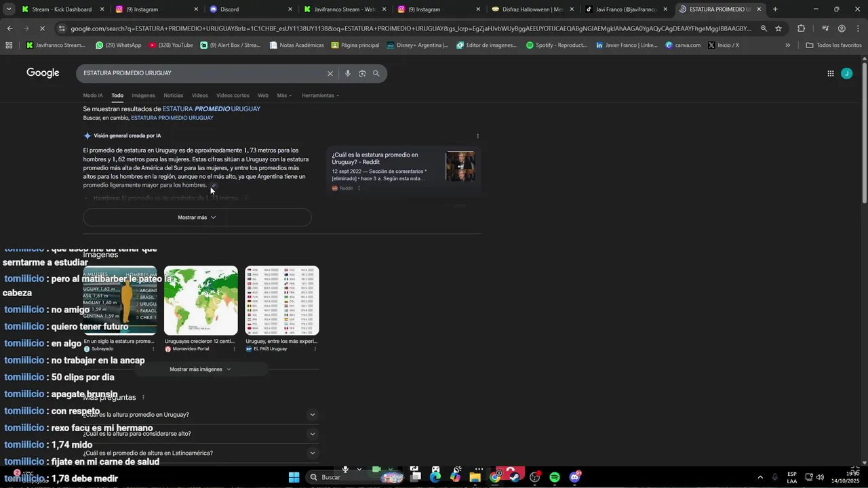Open the EL PAÍS Uruguay table thumbnail
The width and height of the screenshot is (868, 488).
click(282, 300)
